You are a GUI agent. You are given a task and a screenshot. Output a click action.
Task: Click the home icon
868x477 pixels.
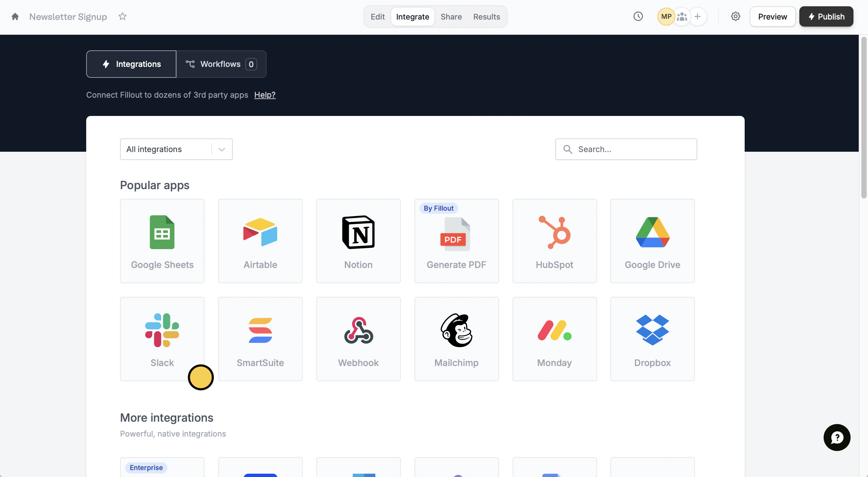tap(15, 17)
